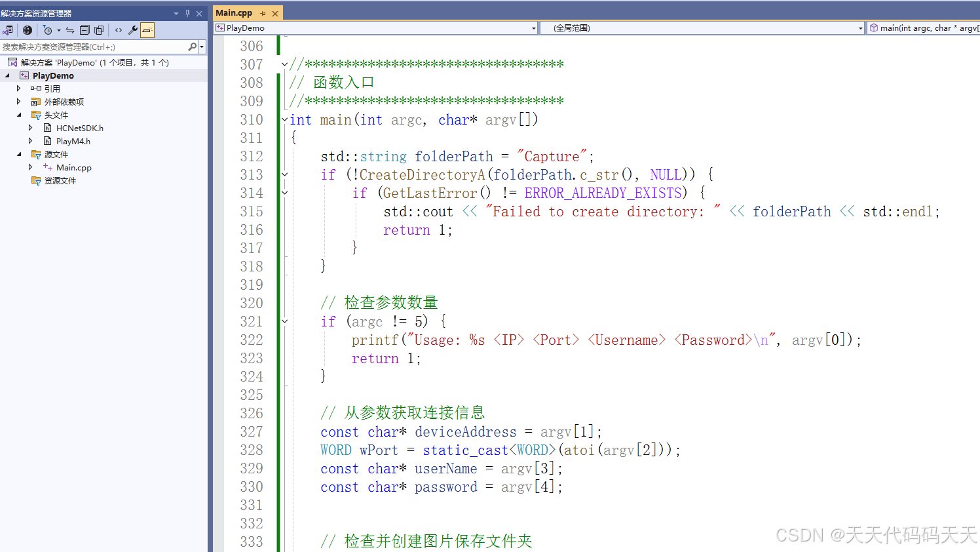Open the PlayDemo project scope dropdown
This screenshot has height=552, width=980.
click(376, 28)
